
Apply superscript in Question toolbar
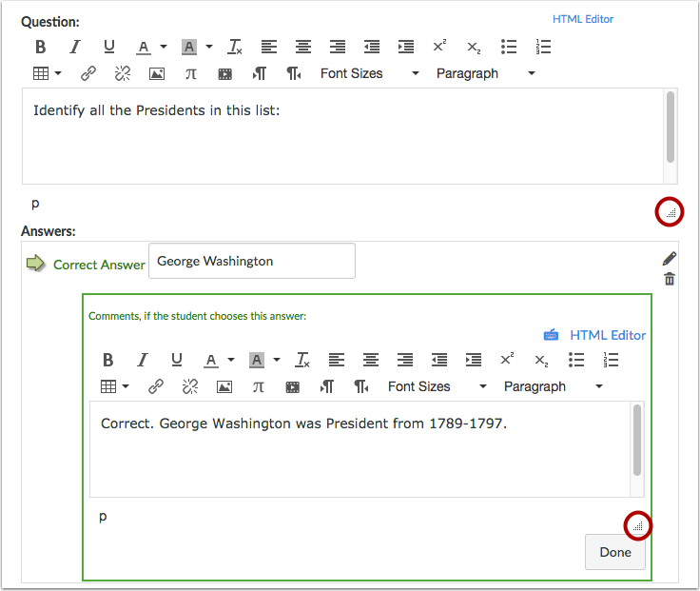439,47
